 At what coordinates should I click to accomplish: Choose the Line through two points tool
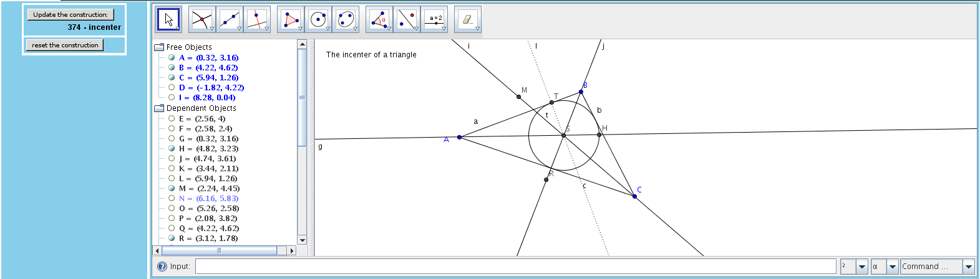click(229, 19)
